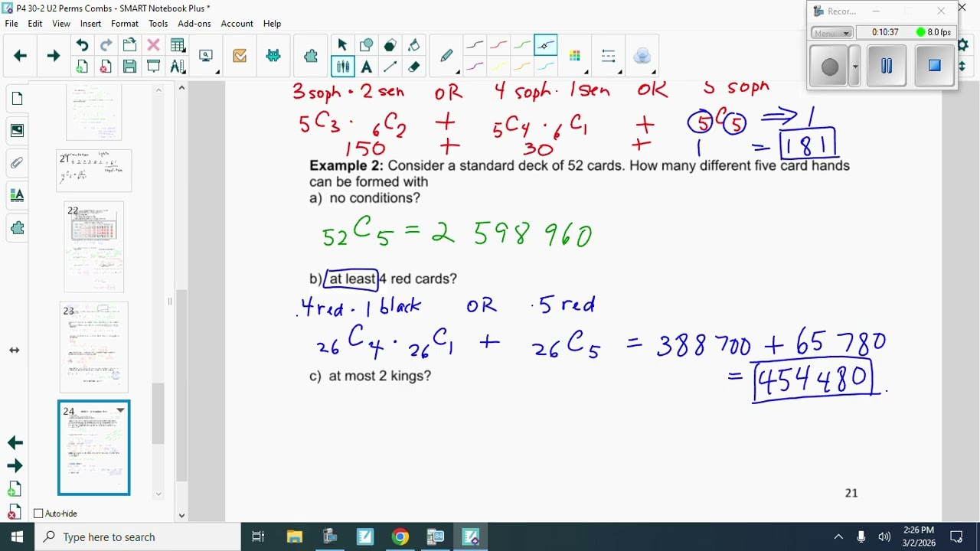Activate the Pens tool
The width and height of the screenshot is (980, 551).
tap(342, 67)
